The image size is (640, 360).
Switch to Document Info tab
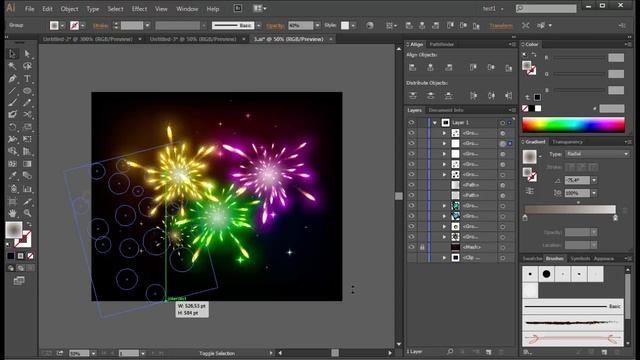[446, 110]
